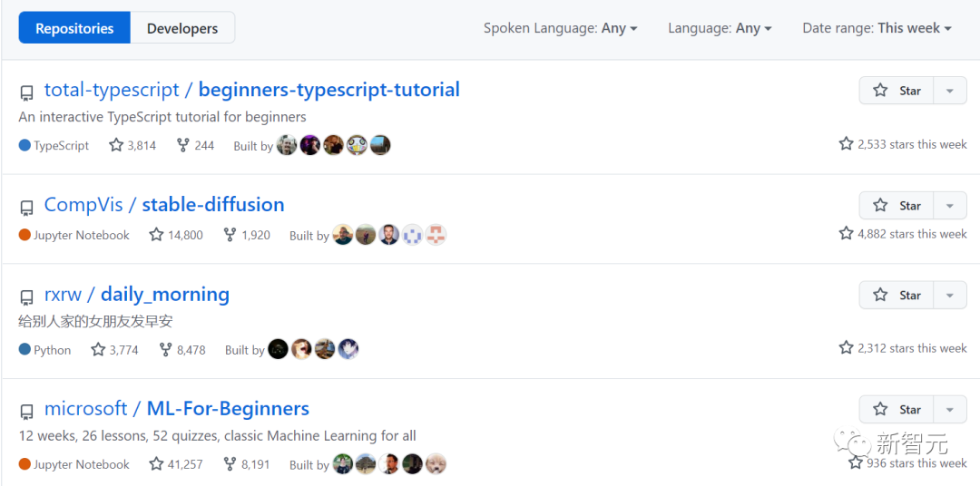The image size is (980, 486).
Task: Click third contributor avatar of ML-For-Beginners
Action: 388,464
